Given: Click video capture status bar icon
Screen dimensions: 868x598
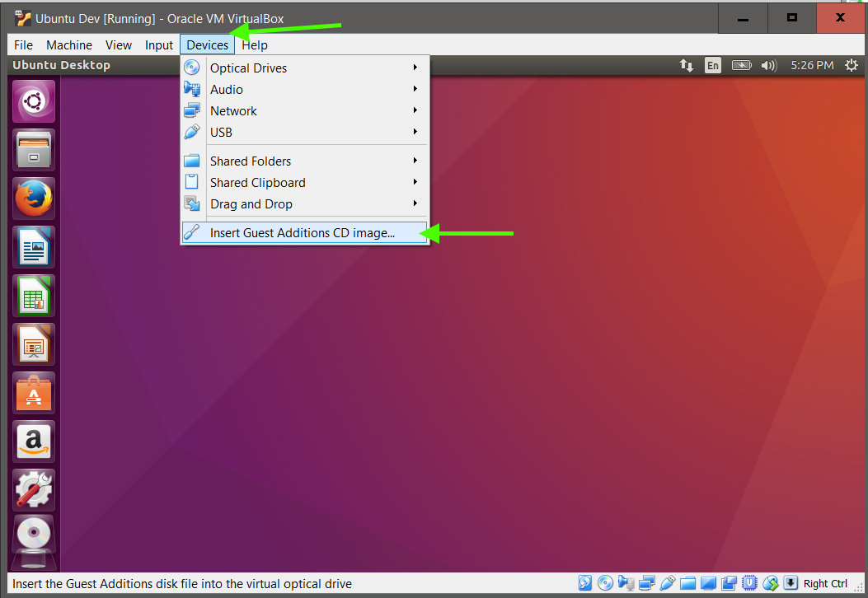Looking at the screenshot, I should click(x=729, y=583).
